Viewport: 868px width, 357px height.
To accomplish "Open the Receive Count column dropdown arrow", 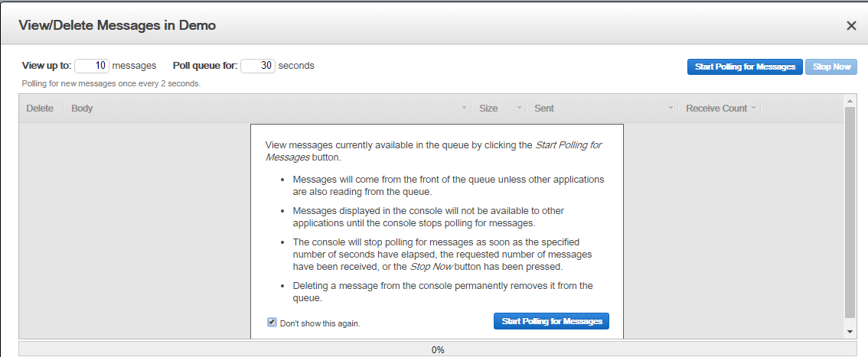I will [x=753, y=109].
